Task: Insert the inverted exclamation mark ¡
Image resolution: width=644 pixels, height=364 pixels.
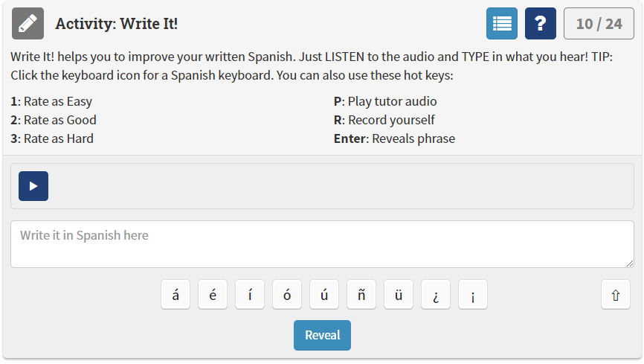Action: coord(473,295)
